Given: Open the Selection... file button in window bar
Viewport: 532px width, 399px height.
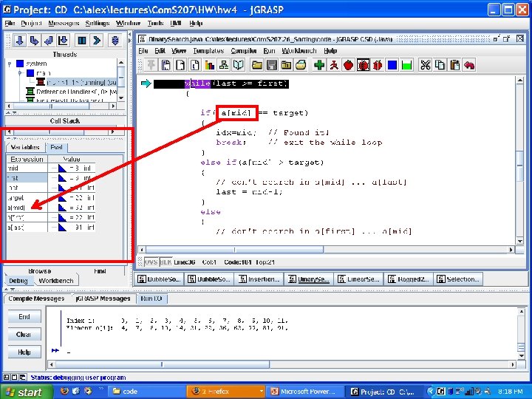Looking at the screenshot, I should tap(458, 279).
